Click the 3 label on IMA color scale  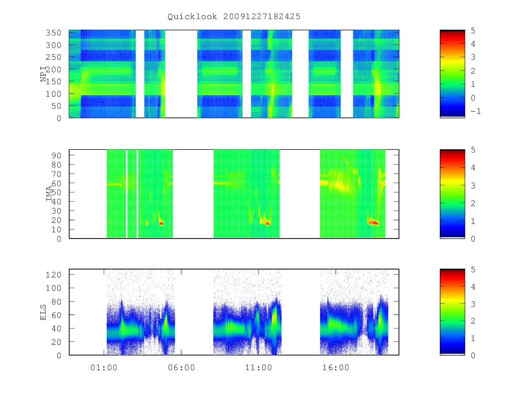pos(473,185)
